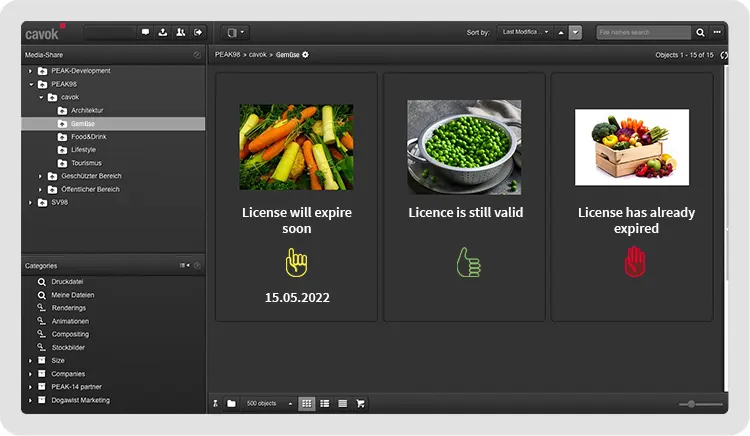Click the yellow pointing hand license icon
Screen dimensions: 750x436
[x=297, y=262]
